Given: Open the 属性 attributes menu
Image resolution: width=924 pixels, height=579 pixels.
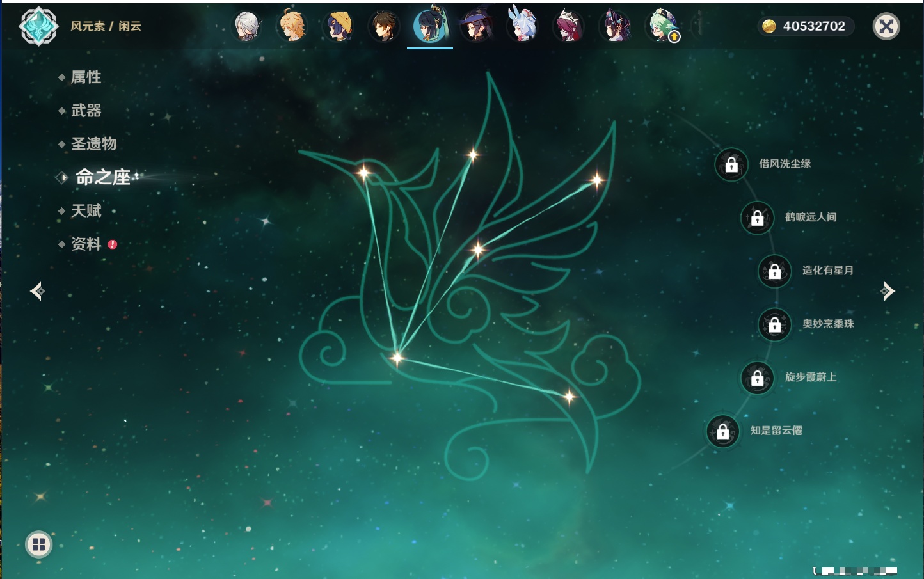Looking at the screenshot, I should coord(86,77).
